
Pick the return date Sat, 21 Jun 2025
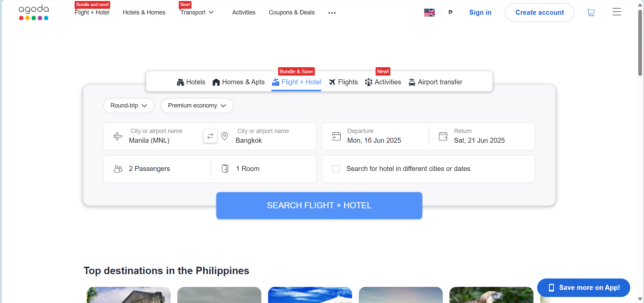pyautogui.click(x=482, y=136)
